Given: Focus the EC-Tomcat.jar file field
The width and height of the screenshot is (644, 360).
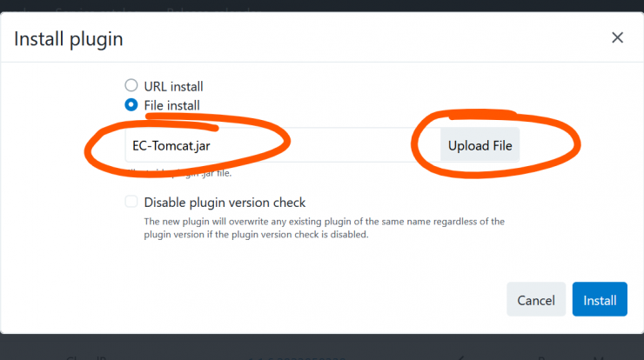Looking at the screenshot, I should coord(283,145).
